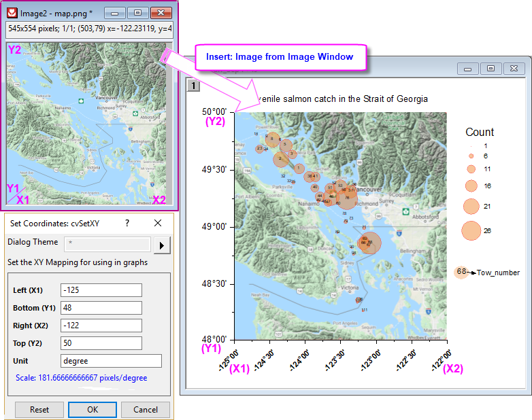Screen dimensions: 532x420
Task: Edit the Unit field containing degree
Action: (x=111, y=361)
